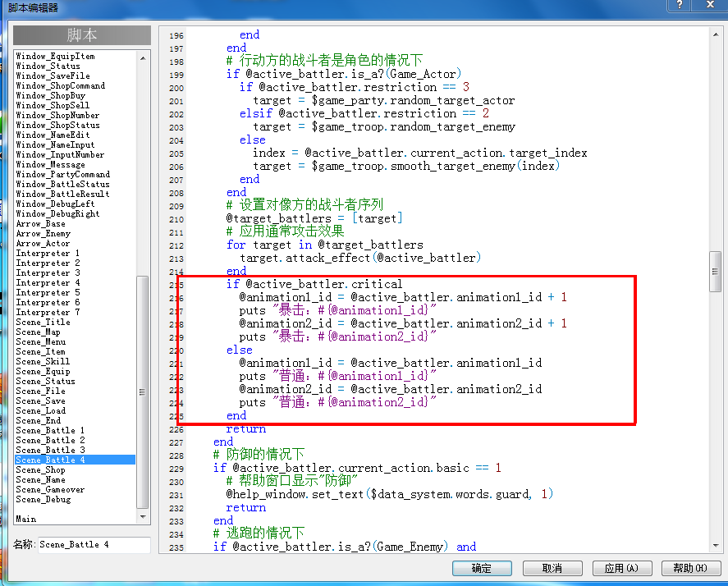Click the 脚本 list header
Viewport: 728px width, 586px height.
pos(82,35)
